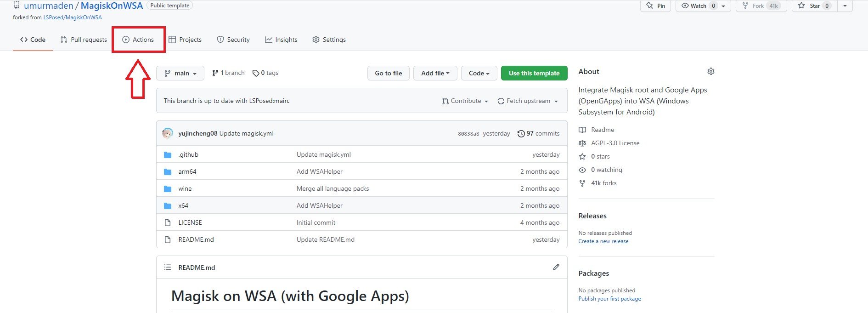This screenshot has width=868, height=313.
Task: Click the eye icon beside 0 watching
Action: pyautogui.click(x=582, y=170)
